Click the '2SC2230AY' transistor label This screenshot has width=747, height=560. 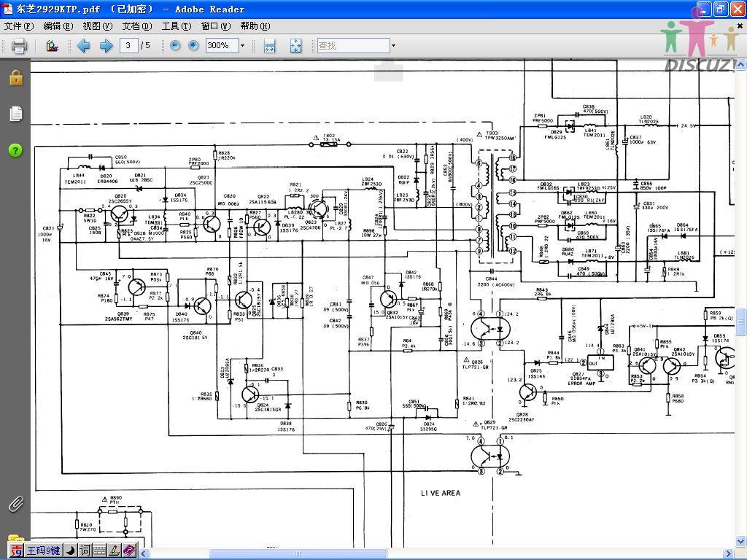click(521, 420)
